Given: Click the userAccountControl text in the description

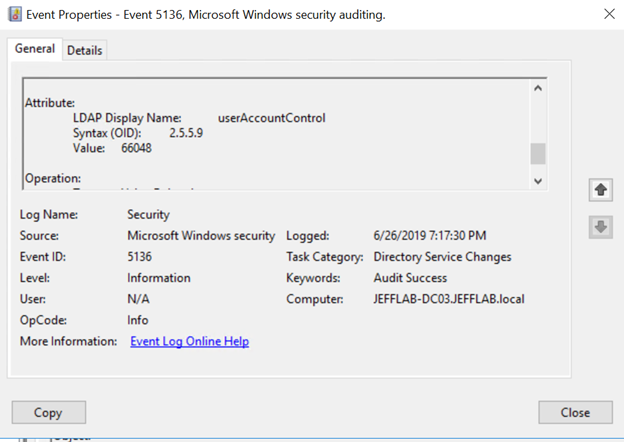Looking at the screenshot, I should pos(271,118).
